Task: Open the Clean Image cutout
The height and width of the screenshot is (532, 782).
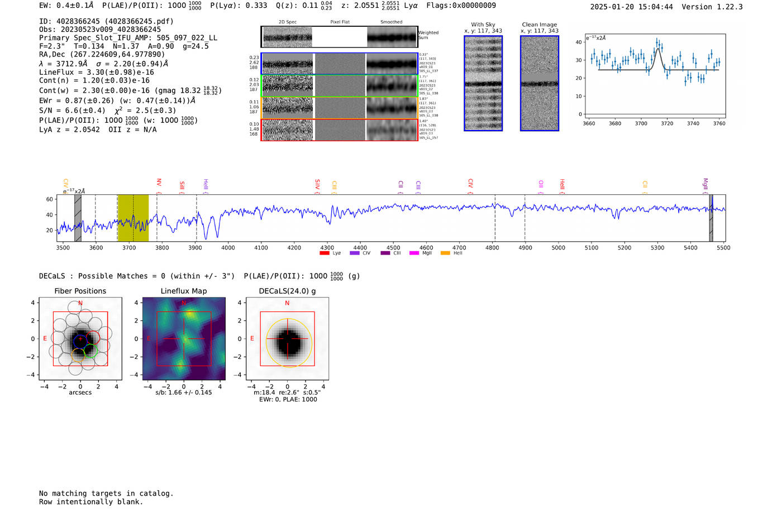Action: click(x=539, y=83)
